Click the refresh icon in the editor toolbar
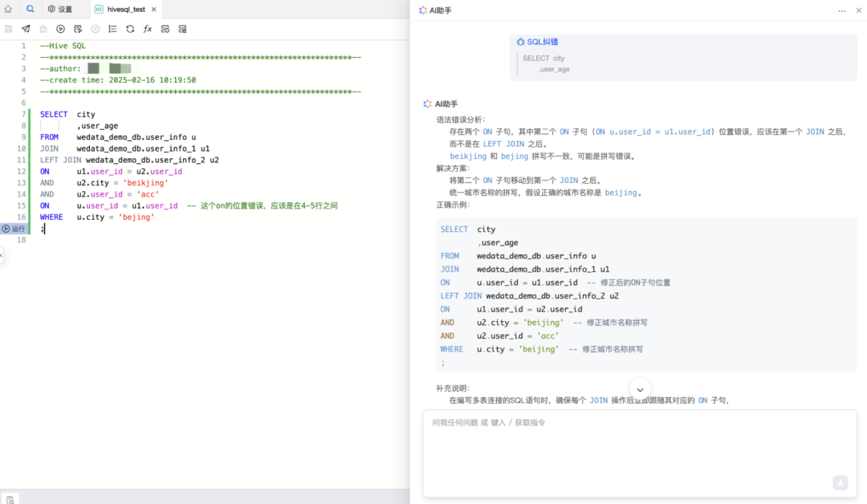The height and width of the screenshot is (504, 867). 130,29
